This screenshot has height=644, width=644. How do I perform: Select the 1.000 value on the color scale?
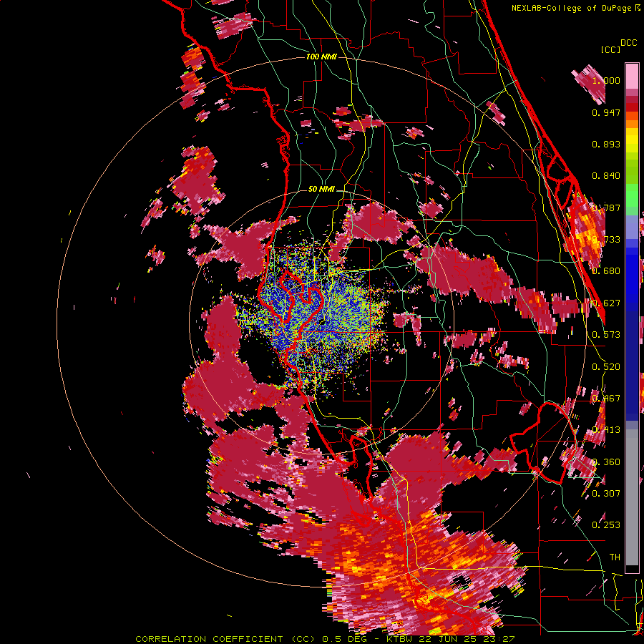tap(606, 80)
